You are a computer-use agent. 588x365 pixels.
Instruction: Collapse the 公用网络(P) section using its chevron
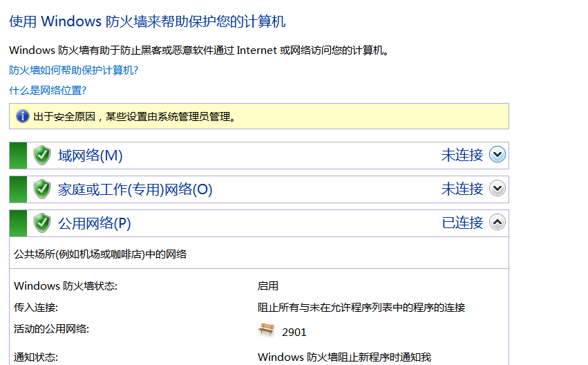(497, 222)
